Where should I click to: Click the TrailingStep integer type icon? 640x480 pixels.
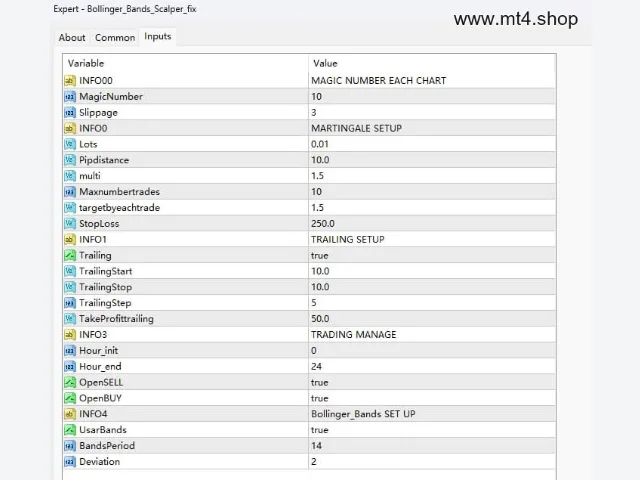pyautogui.click(x=70, y=303)
